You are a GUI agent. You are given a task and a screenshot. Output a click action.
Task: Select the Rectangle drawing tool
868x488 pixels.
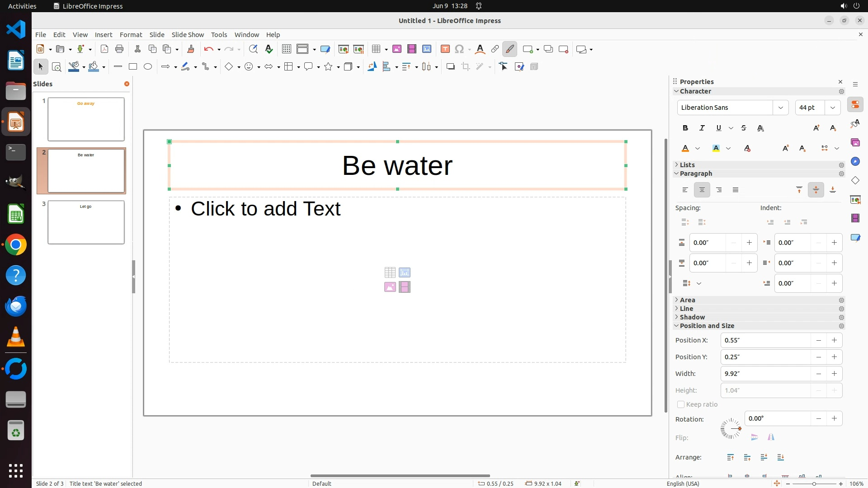(x=132, y=67)
